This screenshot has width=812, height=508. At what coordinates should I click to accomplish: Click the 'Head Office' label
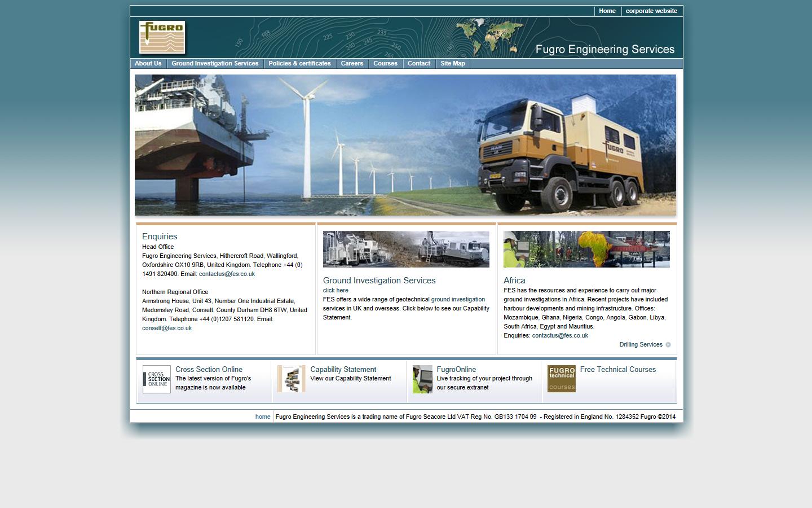(x=158, y=247)
